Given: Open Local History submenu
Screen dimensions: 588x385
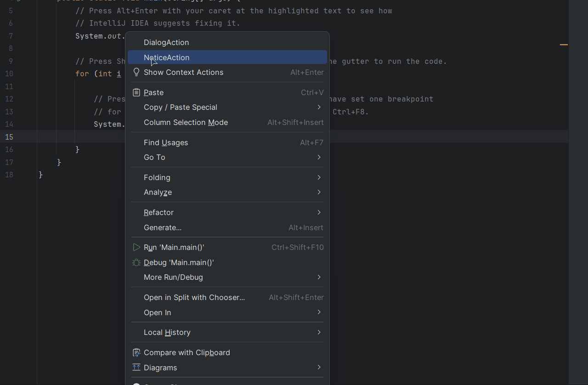Looking at the screenshot, I should click(227, 332).
